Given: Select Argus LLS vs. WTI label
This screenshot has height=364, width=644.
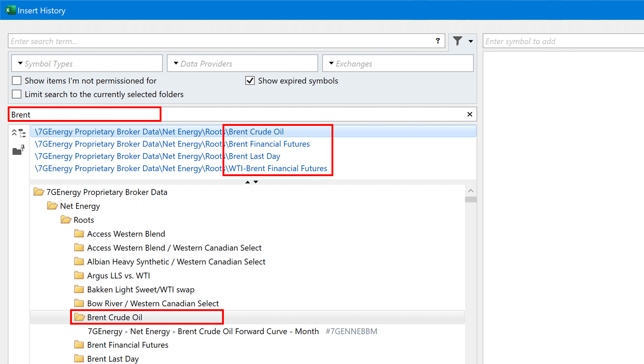Looking at the screenshot, I should point(118,275).
